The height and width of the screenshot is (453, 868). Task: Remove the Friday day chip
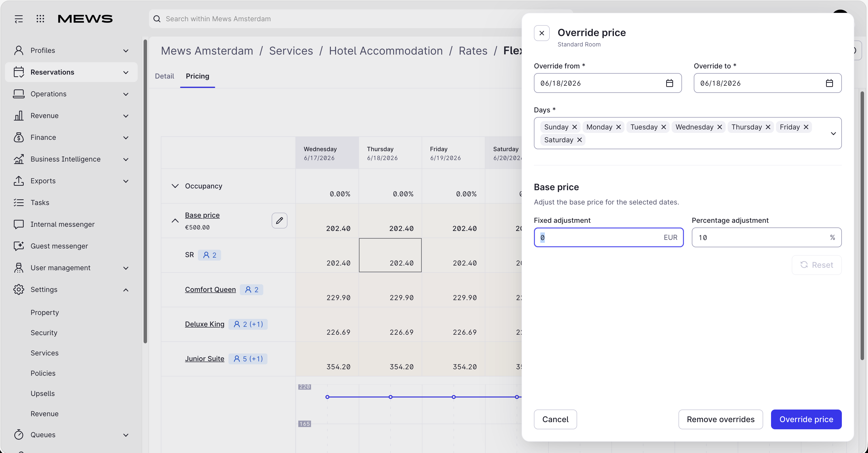[x=806, y=127]
